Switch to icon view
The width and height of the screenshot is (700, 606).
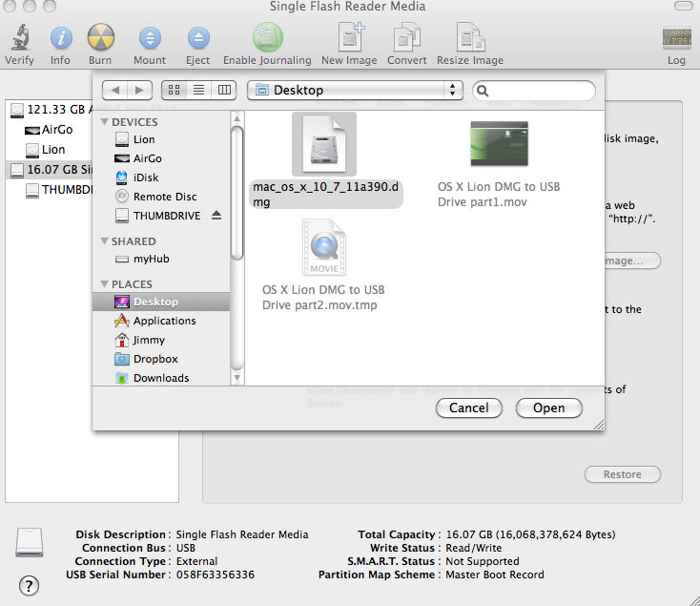(x=174, y=91)
